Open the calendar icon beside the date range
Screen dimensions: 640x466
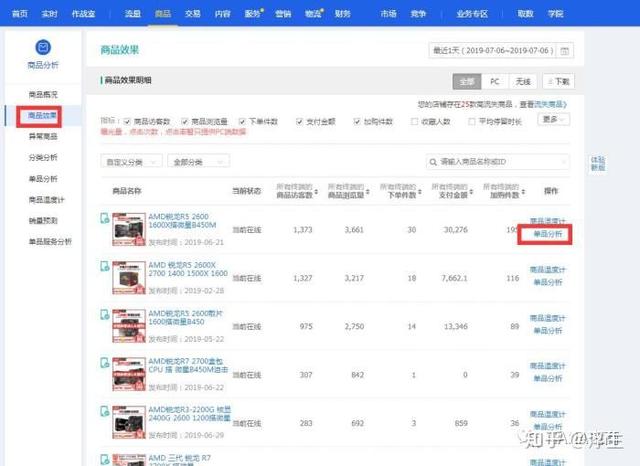[564, 51]
